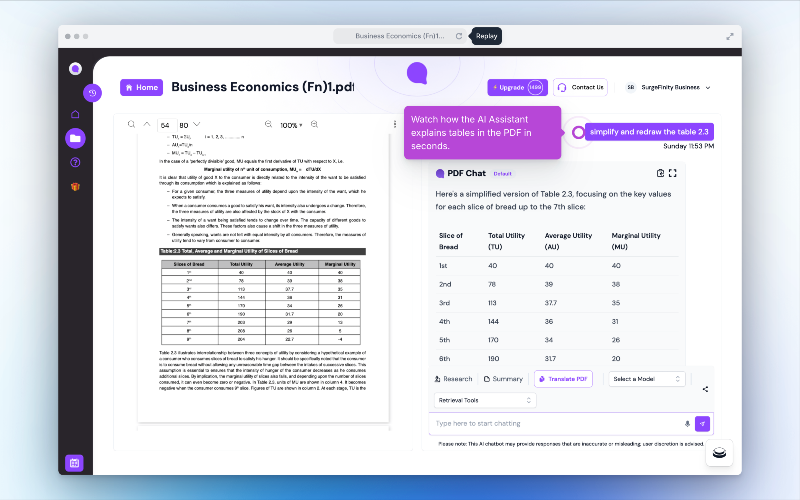Open the gift rewards icon
The image size is (800, 500).
[x=75, y=187]
